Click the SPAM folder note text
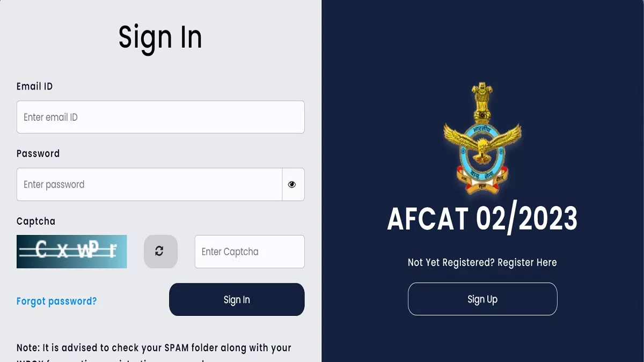 point(154,348)
